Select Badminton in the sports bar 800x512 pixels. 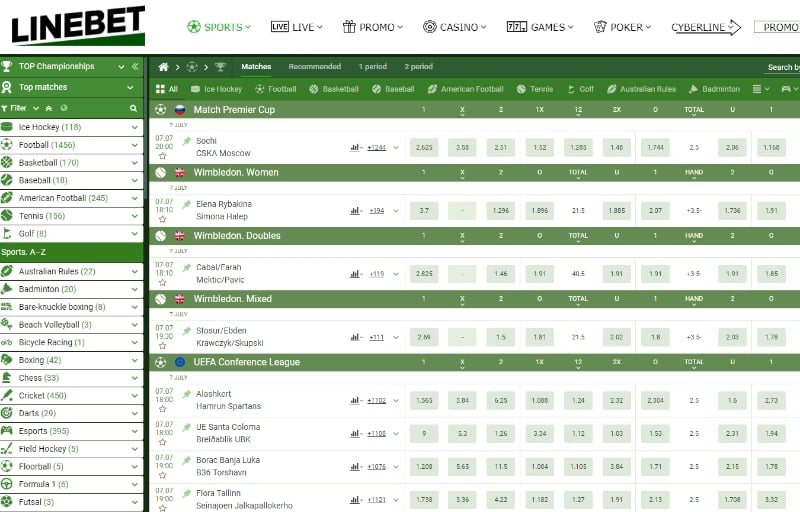[714, 89]
